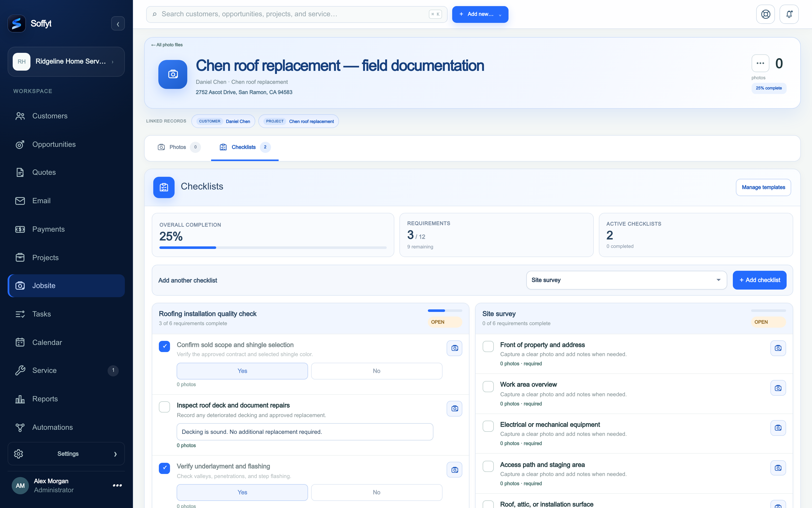Open the three-dot menu beside photo count
Image resolution: width=812 pixels, height=508 pixels.
point(760,63)
